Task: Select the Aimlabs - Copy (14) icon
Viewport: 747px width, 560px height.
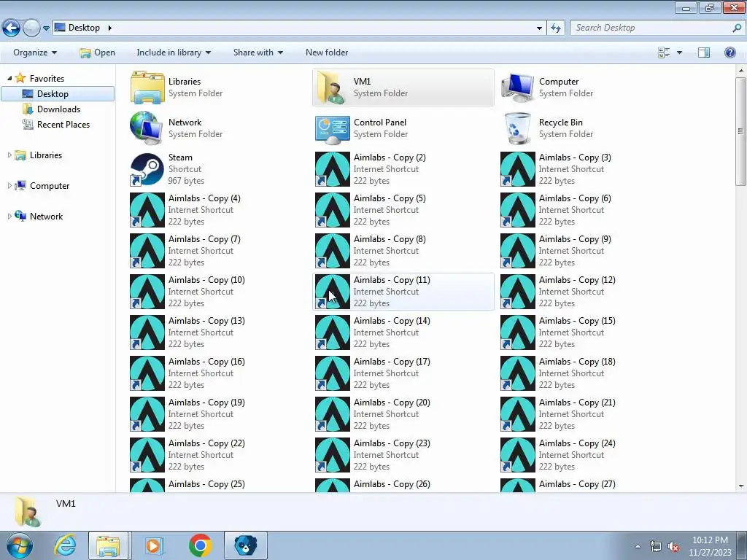Action: pos(332,332)
